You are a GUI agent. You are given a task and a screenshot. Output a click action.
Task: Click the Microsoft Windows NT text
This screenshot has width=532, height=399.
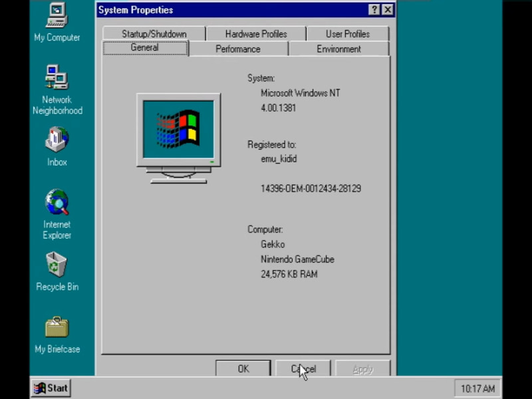[x=301, y=93]
